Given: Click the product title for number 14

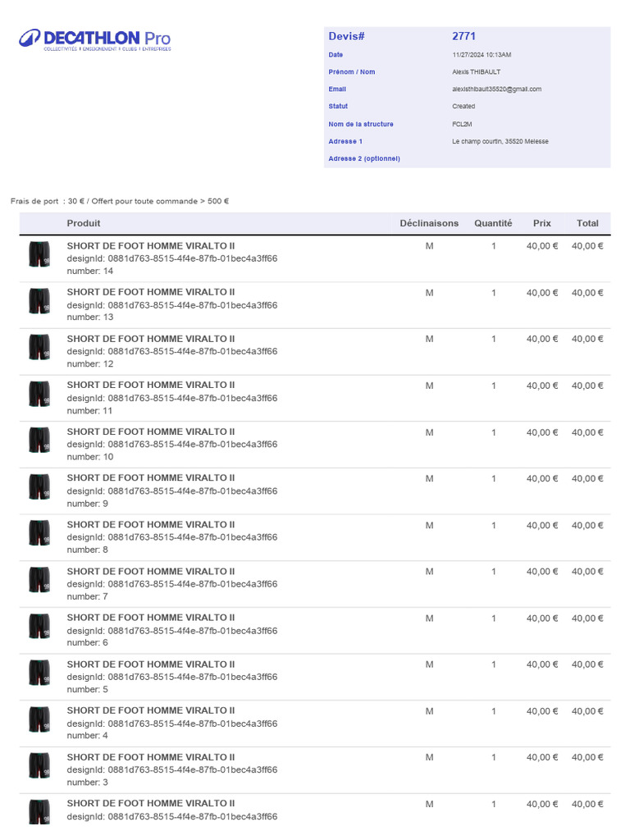Looking at the screenshot, I should point(151,245).
